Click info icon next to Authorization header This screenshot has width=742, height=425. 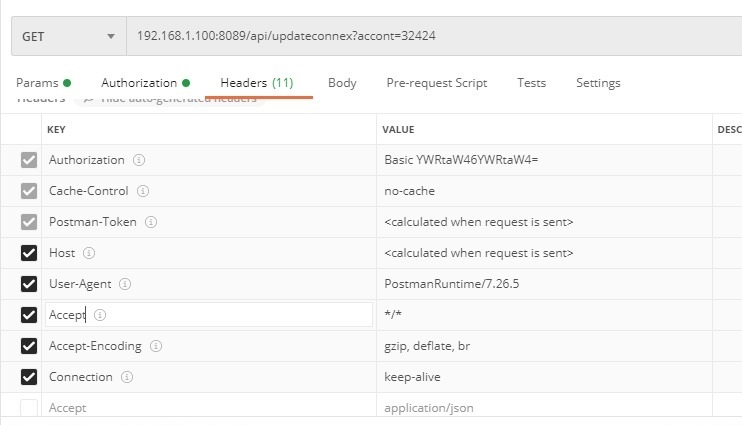139,160
